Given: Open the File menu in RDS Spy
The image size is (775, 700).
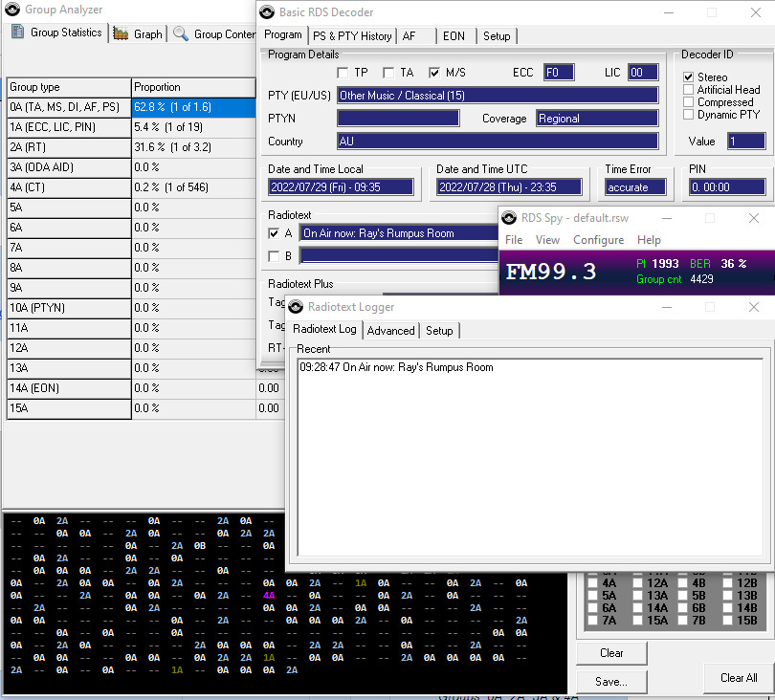Looking at the screenshot, I should (x=514, y=240).
